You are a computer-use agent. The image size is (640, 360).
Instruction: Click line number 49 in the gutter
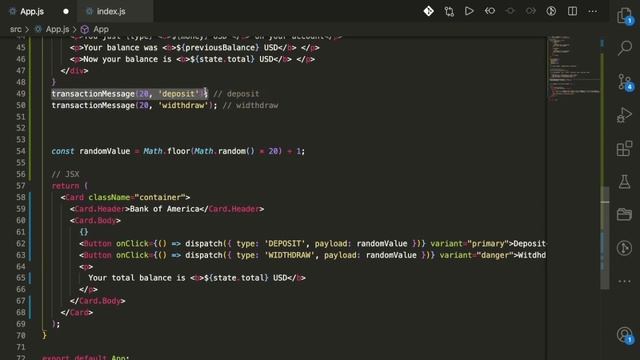pos(20,94)
